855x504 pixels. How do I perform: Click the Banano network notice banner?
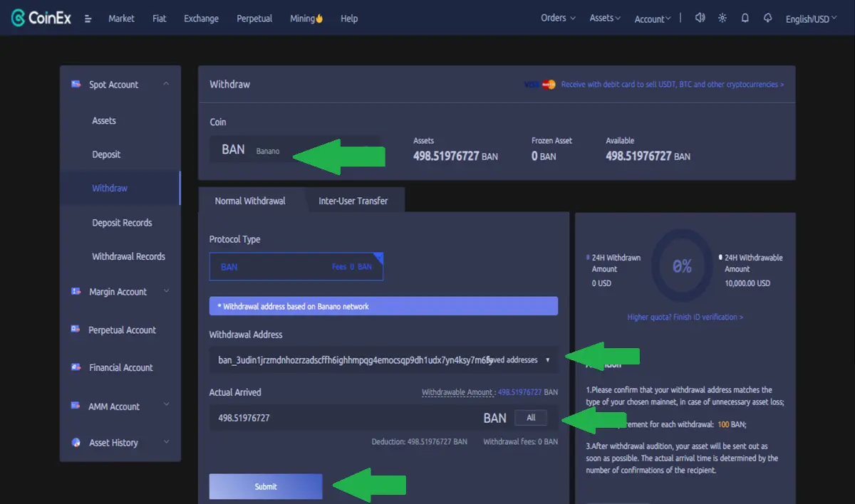point(383,306)
